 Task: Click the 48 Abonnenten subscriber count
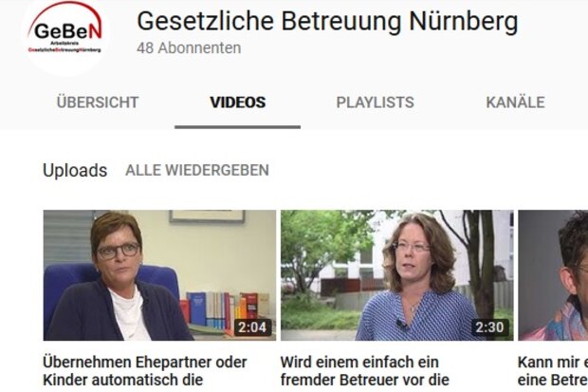(x=189, y=48)
